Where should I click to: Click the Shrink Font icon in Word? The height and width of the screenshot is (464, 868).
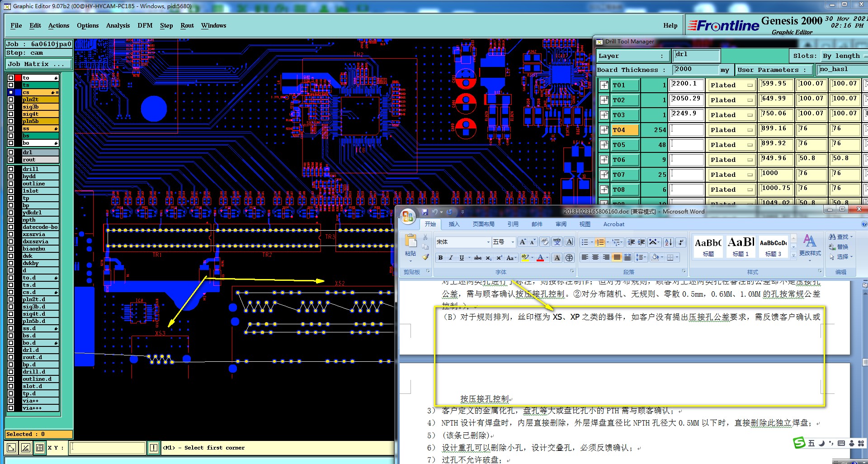pyautogui.click(x=533, y=242)
